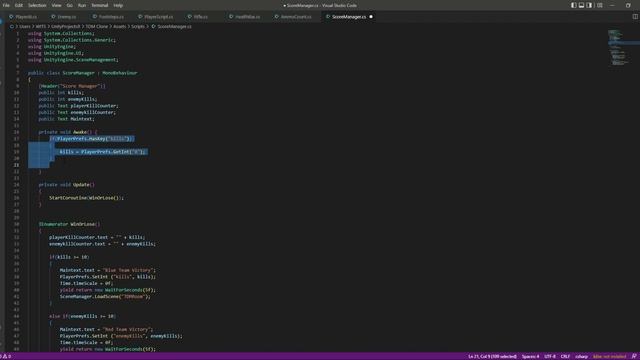Click the Split Editor icon
The width and height of the screenshot is (640, 360).
[635, 17]
